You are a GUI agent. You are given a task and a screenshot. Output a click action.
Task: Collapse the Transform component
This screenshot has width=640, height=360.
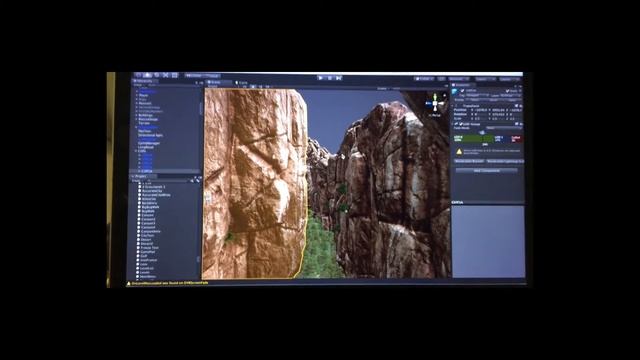(x=453, y=106)
